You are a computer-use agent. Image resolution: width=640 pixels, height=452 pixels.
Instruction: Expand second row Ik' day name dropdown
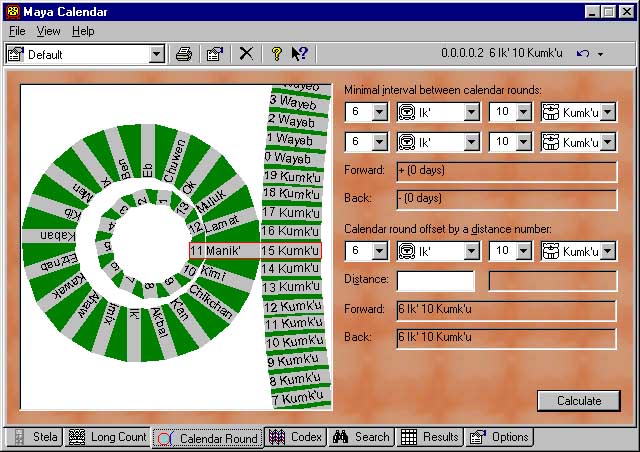tap(471, 142)
